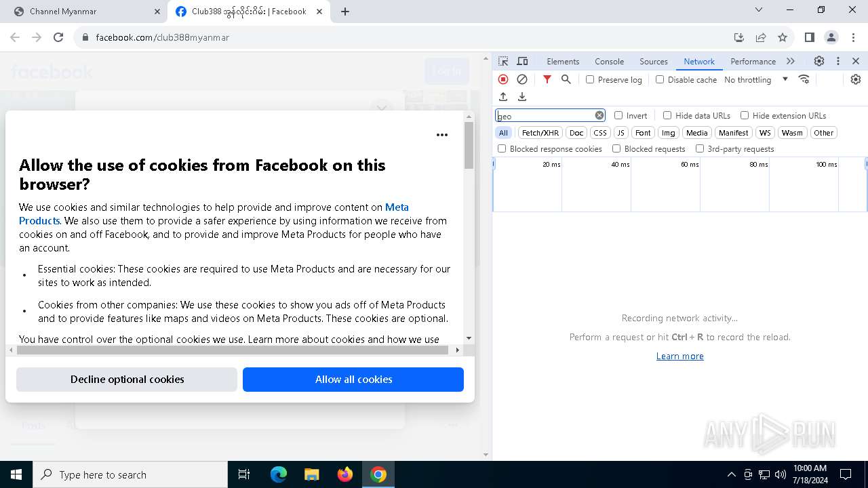Reload the Facebook page
This screenshot has height=488, width=868.
58,37
